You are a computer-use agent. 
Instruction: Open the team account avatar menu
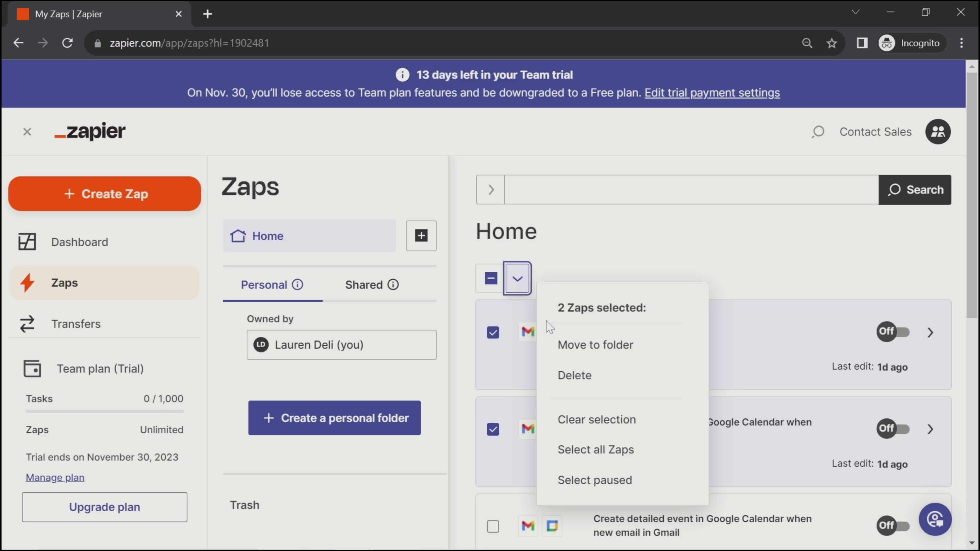(938, 132)
